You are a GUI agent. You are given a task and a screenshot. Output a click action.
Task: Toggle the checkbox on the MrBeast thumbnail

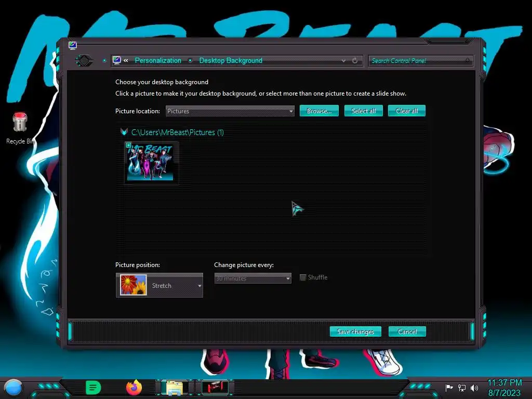coord(129,145)
